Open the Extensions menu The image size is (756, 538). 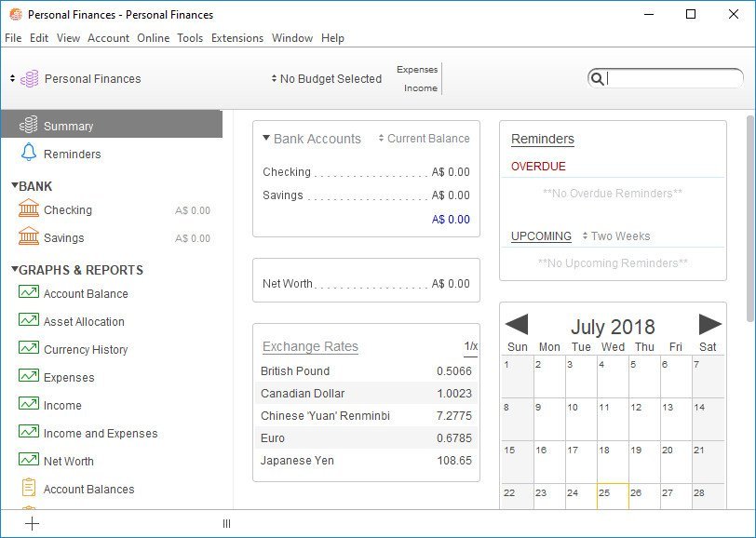point(237,38)
